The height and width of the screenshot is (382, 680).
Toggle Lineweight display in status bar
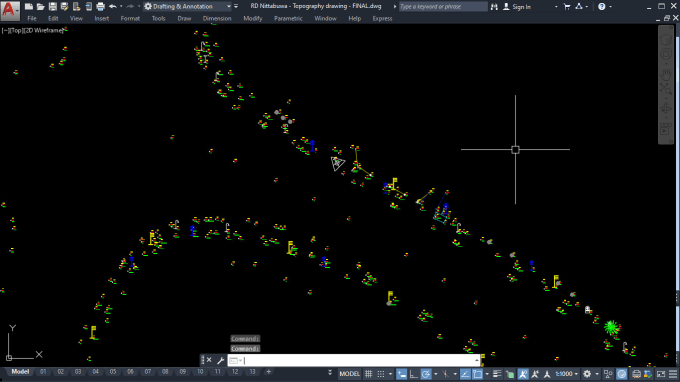[x=497, y=374]
